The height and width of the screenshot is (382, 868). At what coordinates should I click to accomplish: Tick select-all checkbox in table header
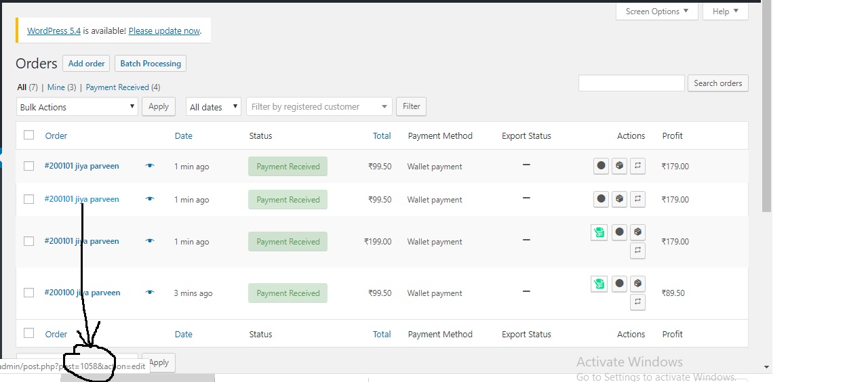click(x=28, y=135)
